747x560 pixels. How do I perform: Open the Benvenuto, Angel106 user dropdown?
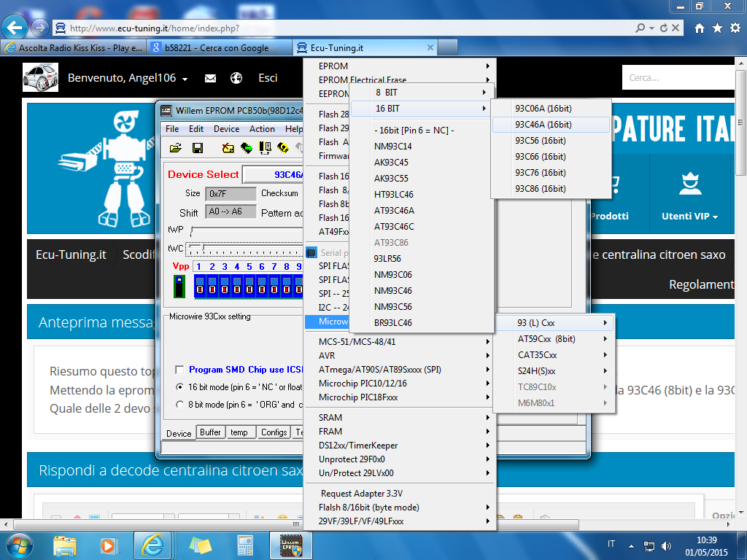[128, 78]
